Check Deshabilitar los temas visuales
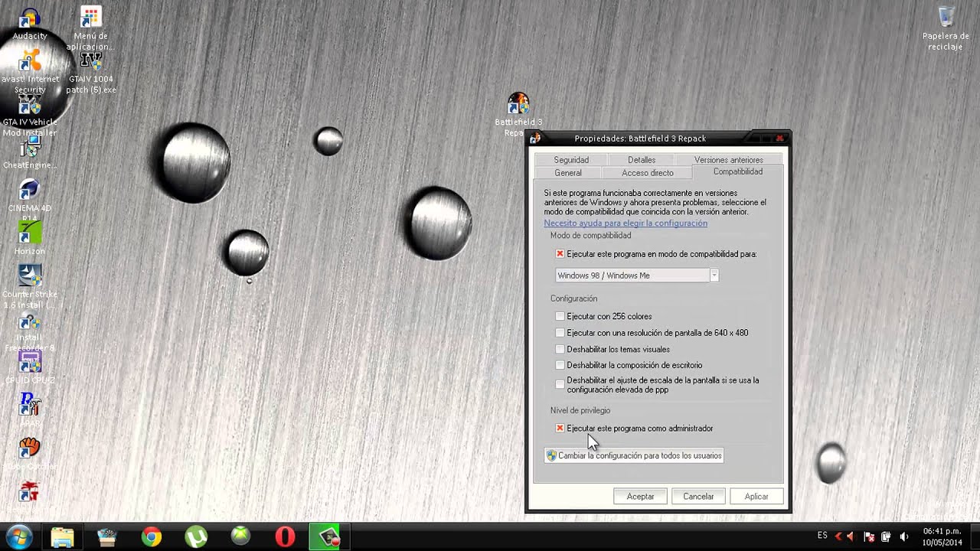The width and height of the screenshot is (980, 551). coord(560,349)
